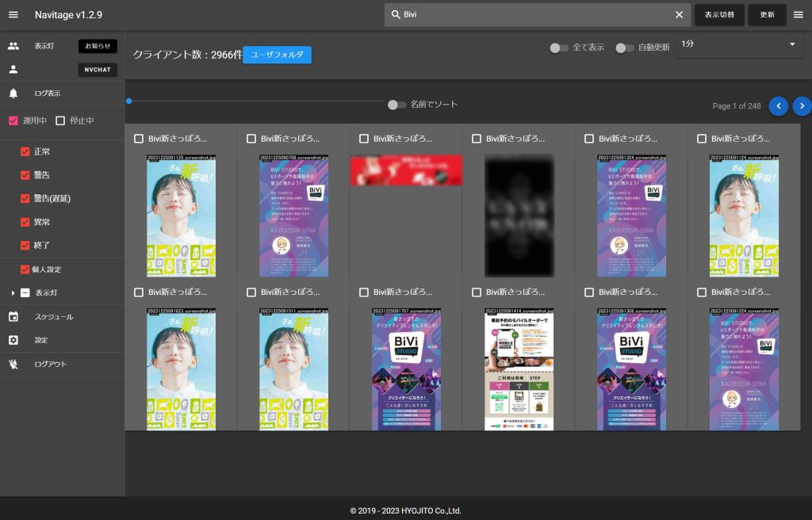Uncheck the 正常 status filter

(25, 151)
